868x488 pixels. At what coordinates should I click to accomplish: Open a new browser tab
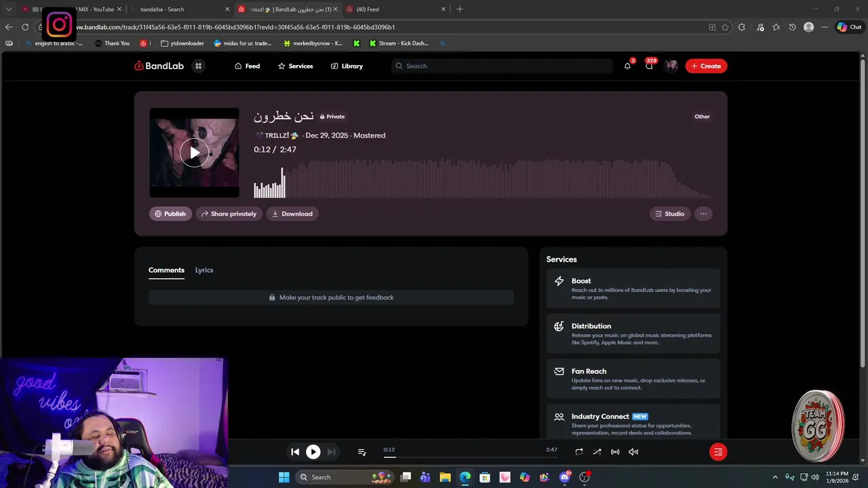[x=460, y=9]
